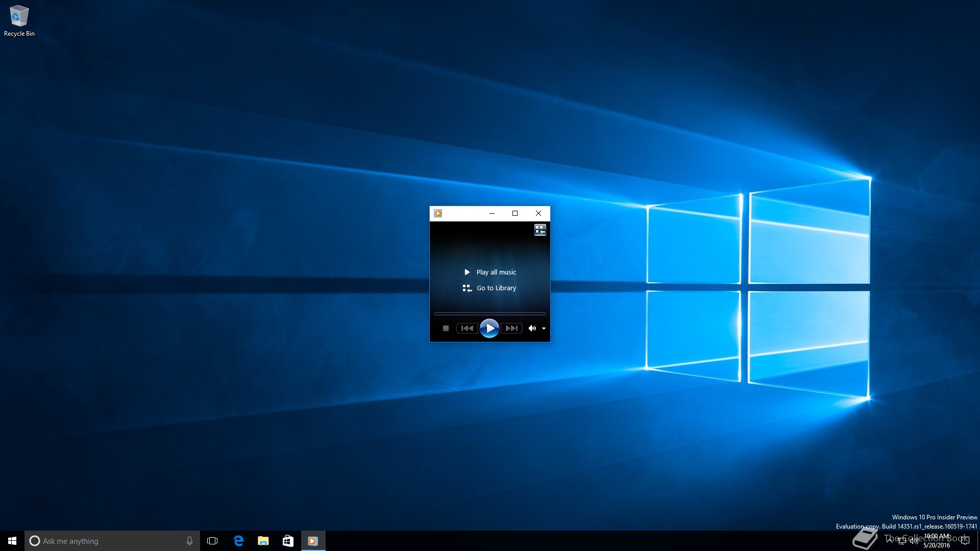Click Switch to Library icon in player
980x551 pixels.
coord(540,230)
